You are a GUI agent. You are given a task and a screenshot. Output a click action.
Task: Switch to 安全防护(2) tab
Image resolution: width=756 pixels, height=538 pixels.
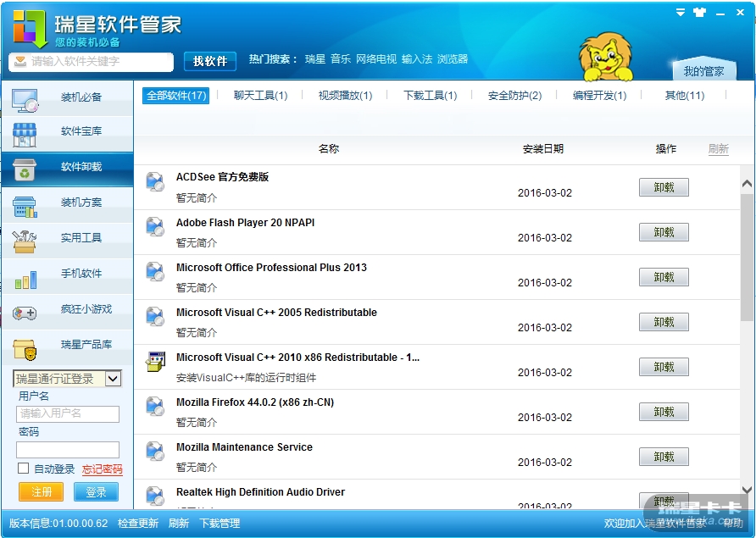tap(515, 96)
